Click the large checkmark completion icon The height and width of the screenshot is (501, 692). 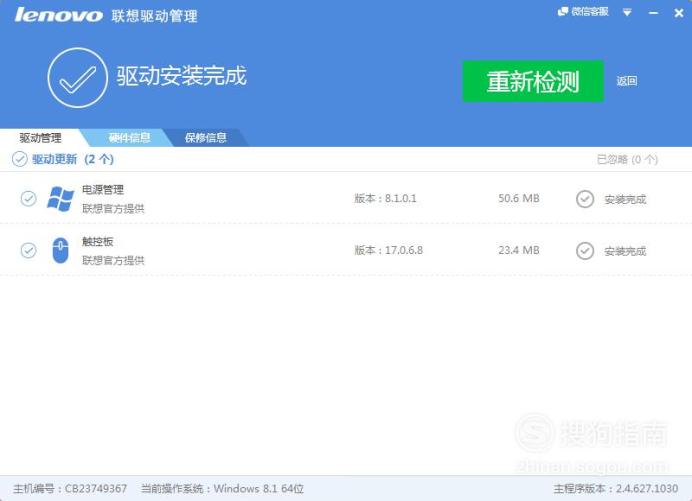pyautogui.click(x=78, y=78)
